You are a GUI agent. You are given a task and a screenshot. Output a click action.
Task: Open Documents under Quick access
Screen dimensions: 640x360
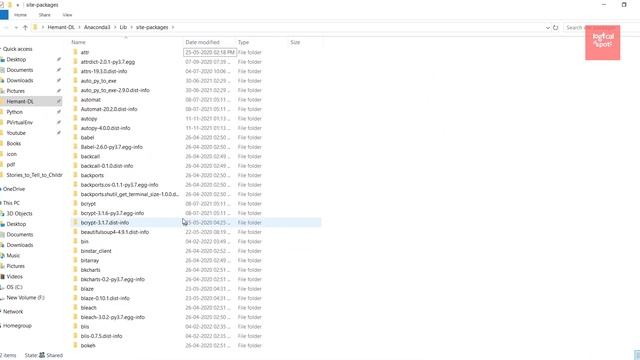pyautogui.click(x=20, y=70)
